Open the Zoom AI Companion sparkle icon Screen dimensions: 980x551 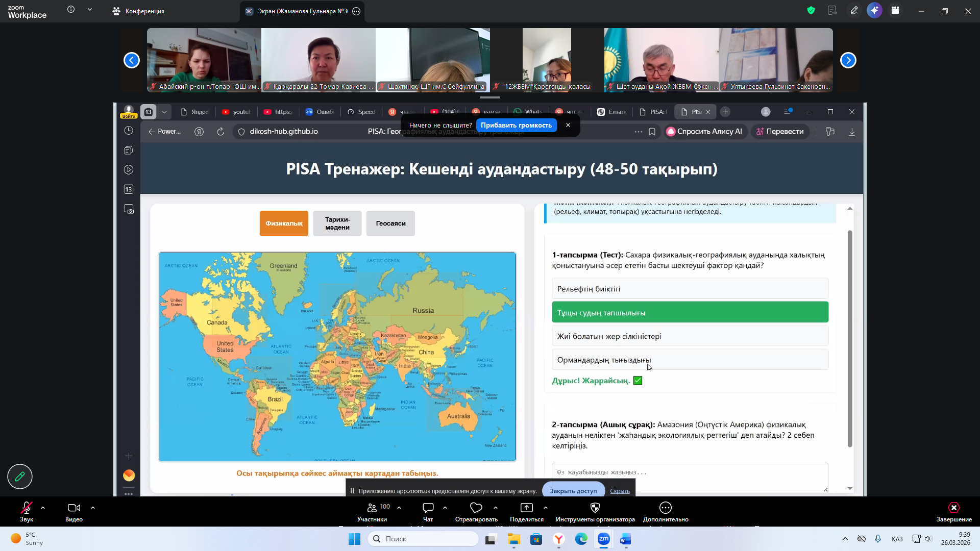[x=874, y=10]
